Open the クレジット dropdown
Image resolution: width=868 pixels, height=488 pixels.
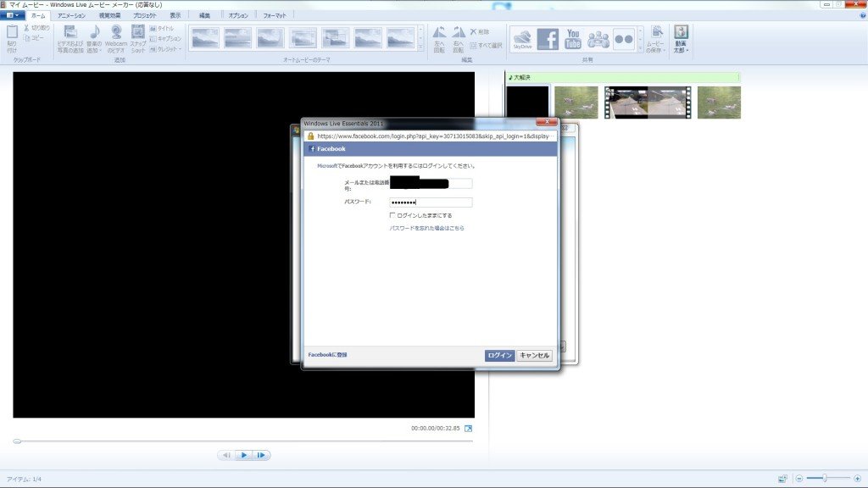pos(165,49)
